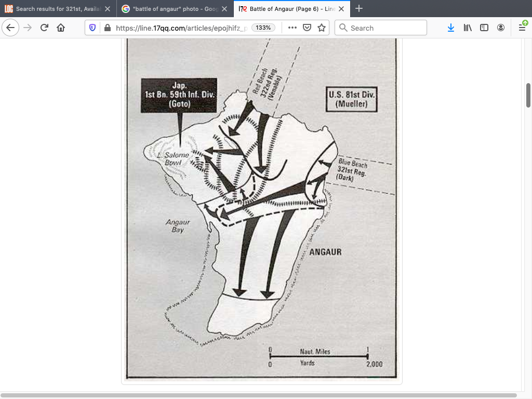Viewport: 532px width, 399px height.
Task: Open the Downloads panel
Action: pos(451,28)
